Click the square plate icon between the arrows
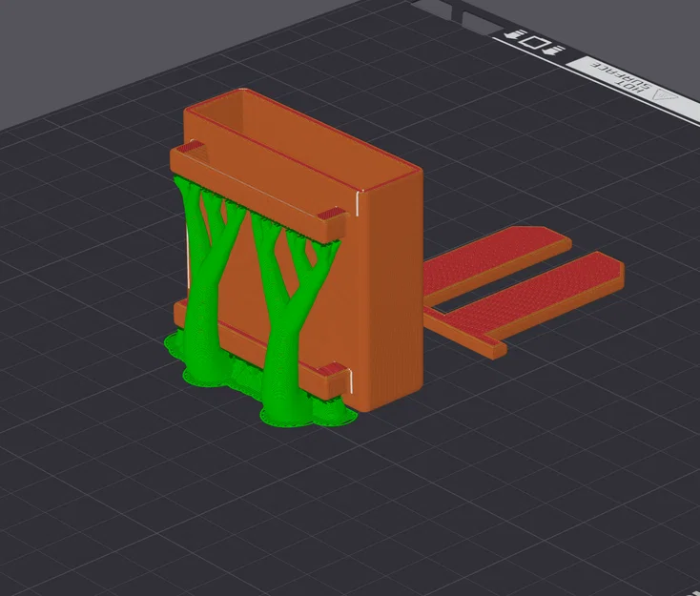This screenshot has width=700, height=596. 535,42
